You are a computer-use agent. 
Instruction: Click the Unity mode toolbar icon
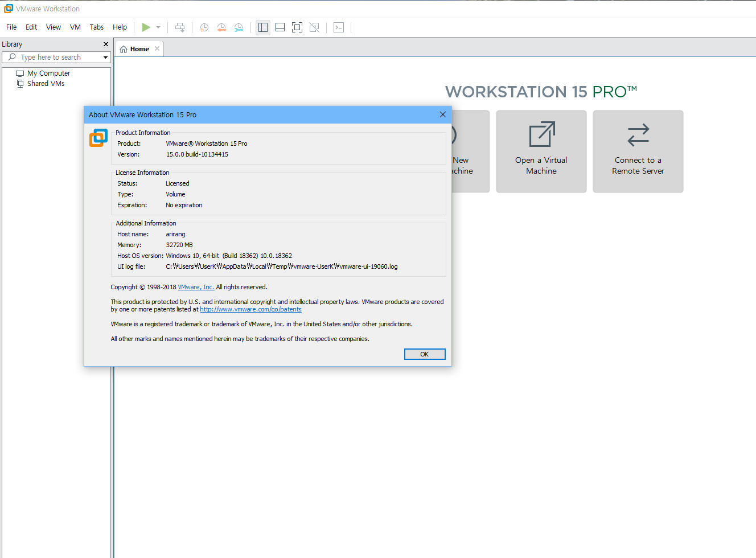[314, 27]
